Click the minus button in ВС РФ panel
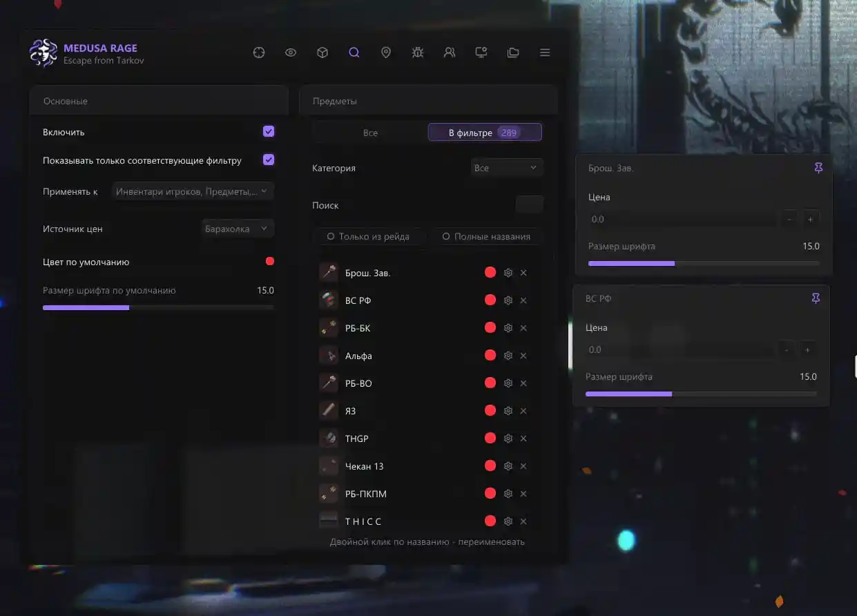The image size is (857, 616). coord(787,349)
